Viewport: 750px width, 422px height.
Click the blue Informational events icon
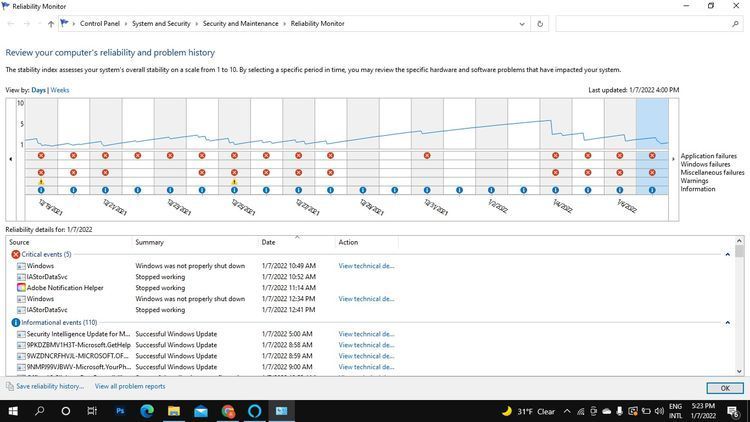[16, 323]
